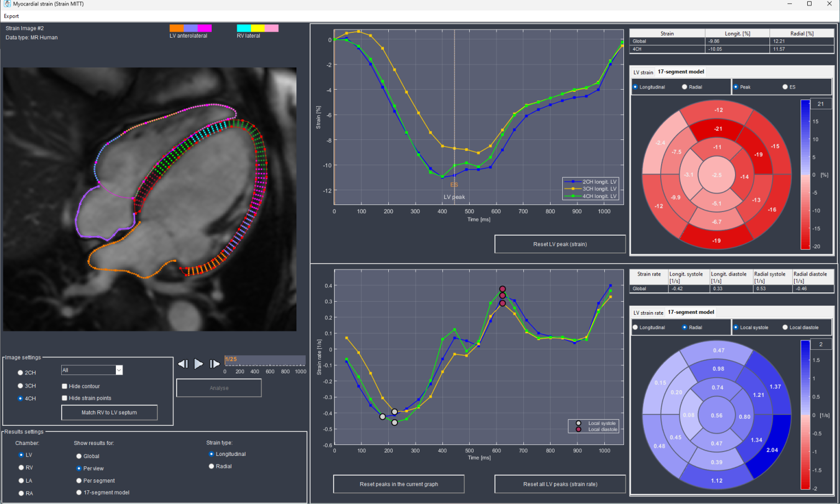Switch to the LV strain rate tab

tap(648, 313)
